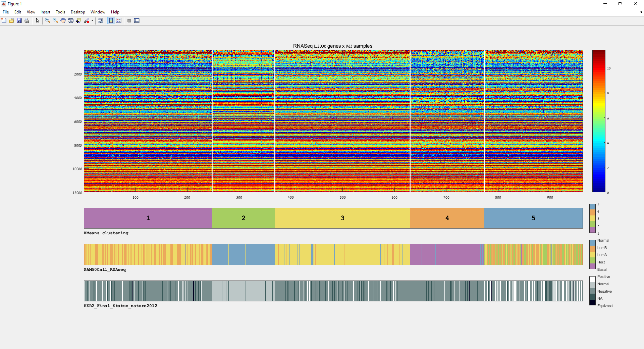This screenshot has height=349, width=644.
Task: Open a file with the folder icon
Action: pyautogui.click(x=11, y=21)
